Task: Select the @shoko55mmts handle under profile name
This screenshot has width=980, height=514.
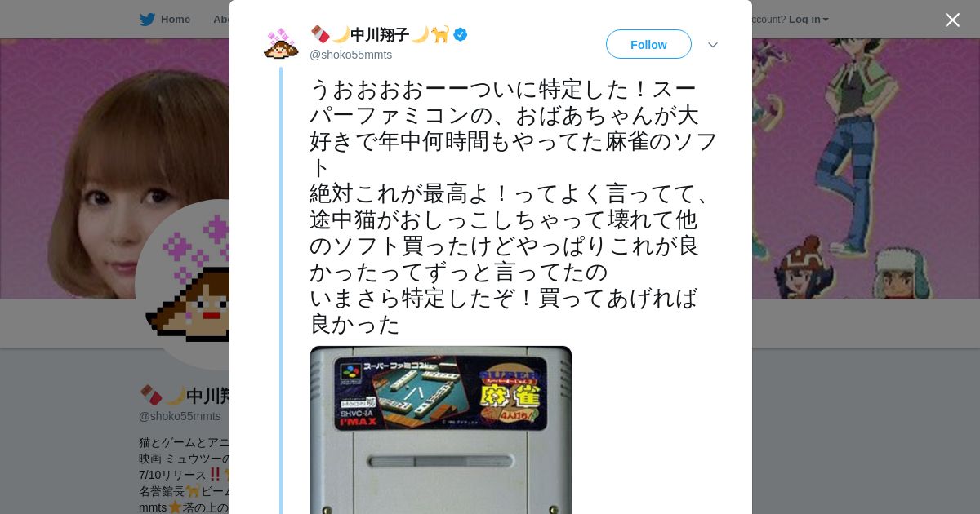Action: 180,416
